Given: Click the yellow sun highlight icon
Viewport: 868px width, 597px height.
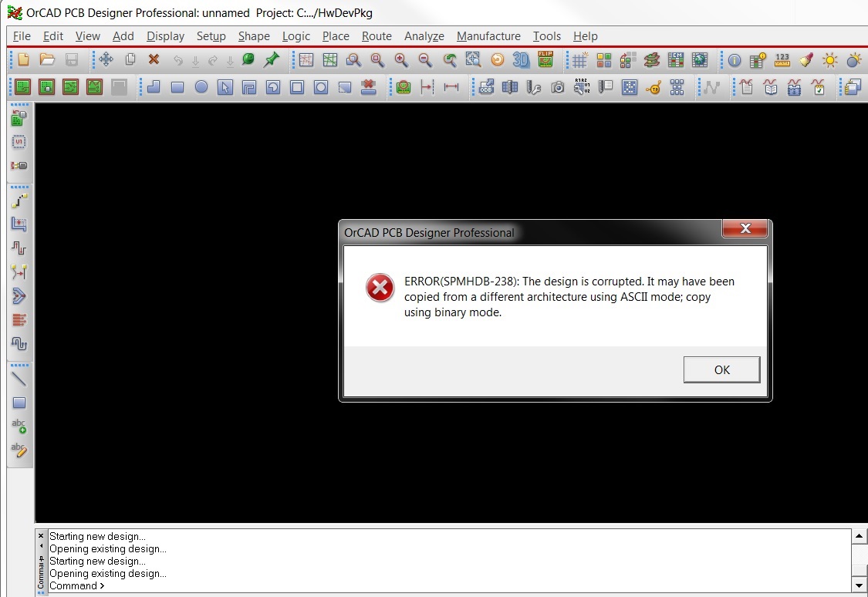Looking at the screenshot, I should (x=829, y=59).
